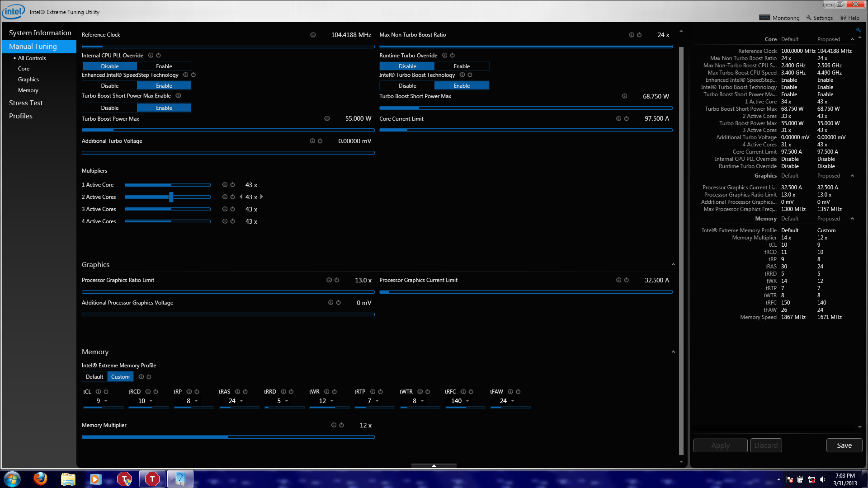Screen dimensions: 868x488
Task: Click on the Memory Multiplier slider
Action: pos(228,437)
